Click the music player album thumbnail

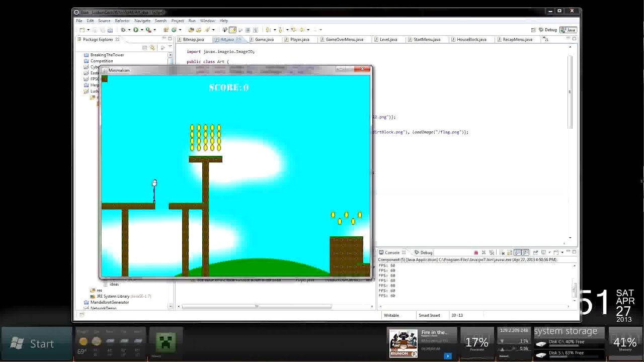pos(403,343)
